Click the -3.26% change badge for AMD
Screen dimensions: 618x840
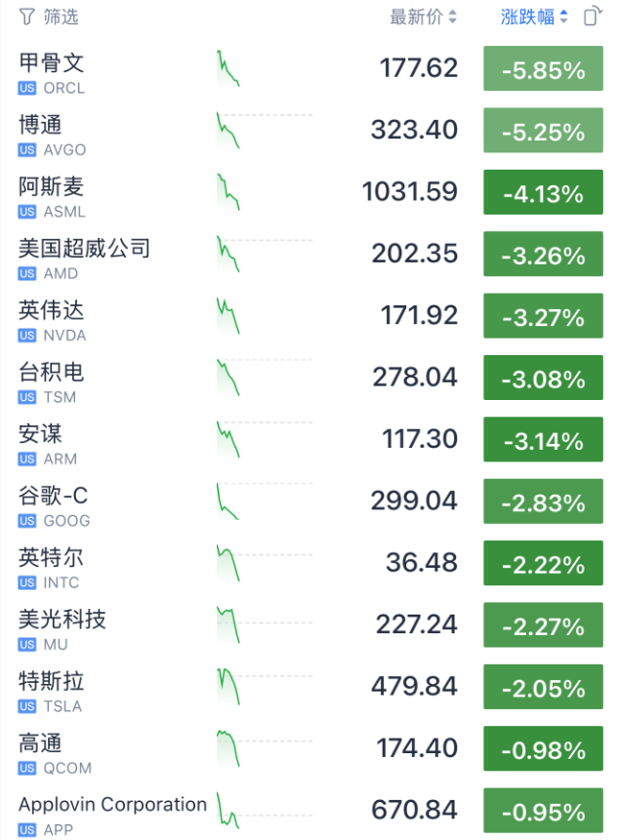pos(543,256)
